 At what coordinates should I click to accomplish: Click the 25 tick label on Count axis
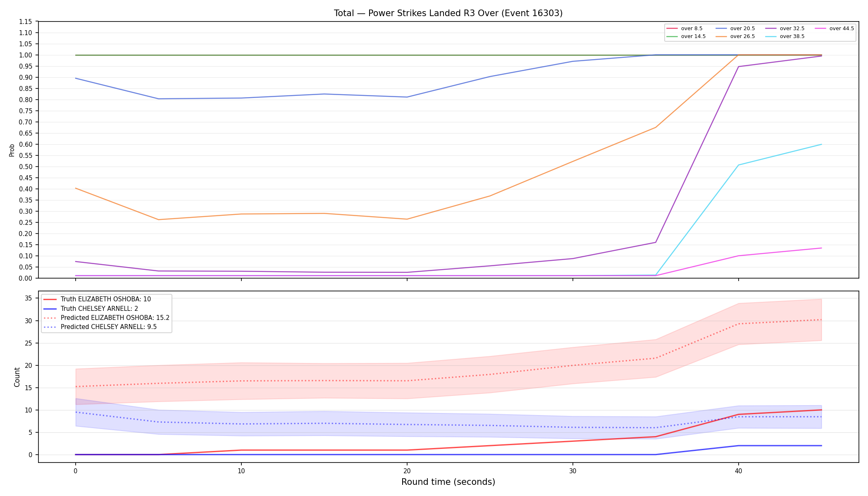coord(29,343)
